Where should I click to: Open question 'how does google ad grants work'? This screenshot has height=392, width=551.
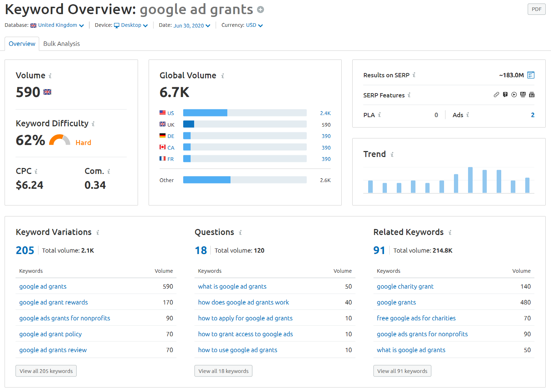(x=244, y=302)
